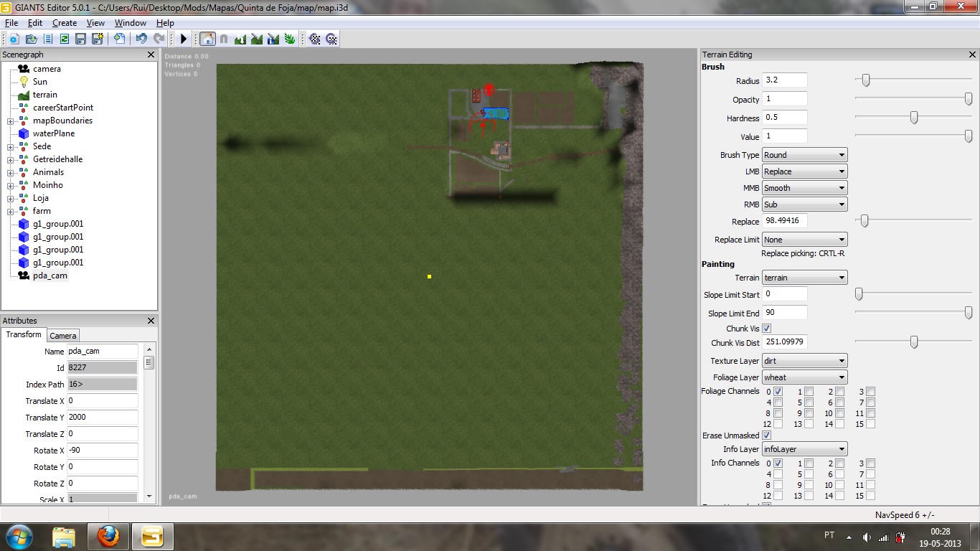Click the green reload arrows toolbar icon

[64, 39]
